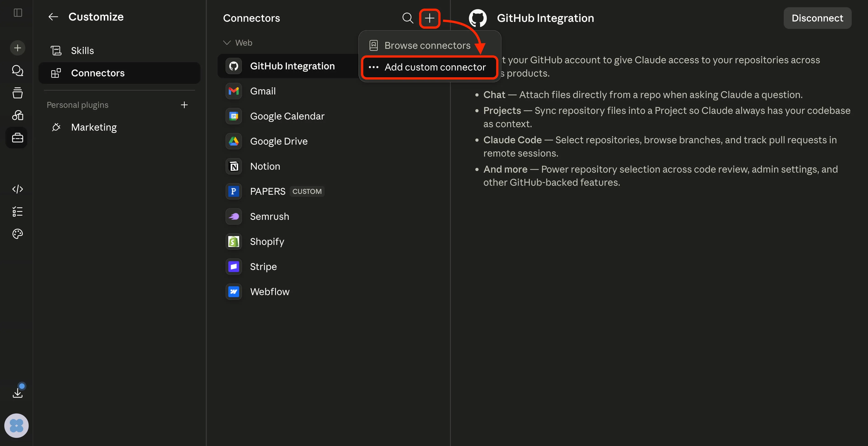Click the Shopify connector icon
This screenshot has width=868, height=446.
point(234,242)
